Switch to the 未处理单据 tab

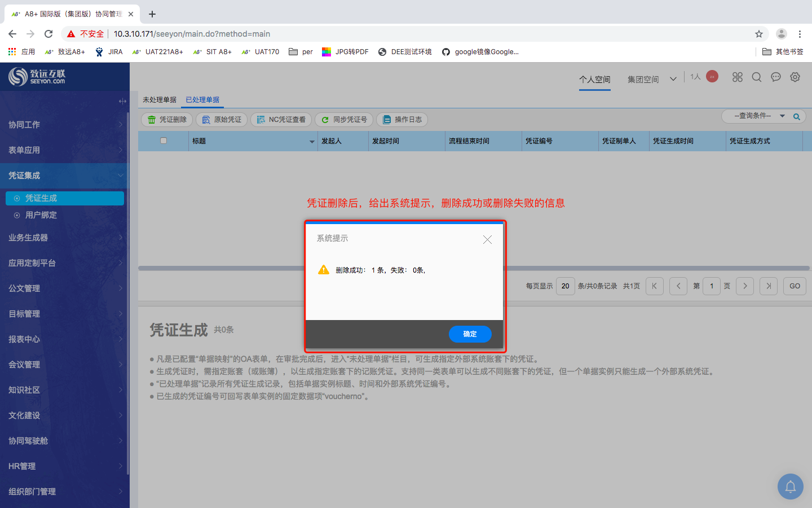[x=160, y=100]
